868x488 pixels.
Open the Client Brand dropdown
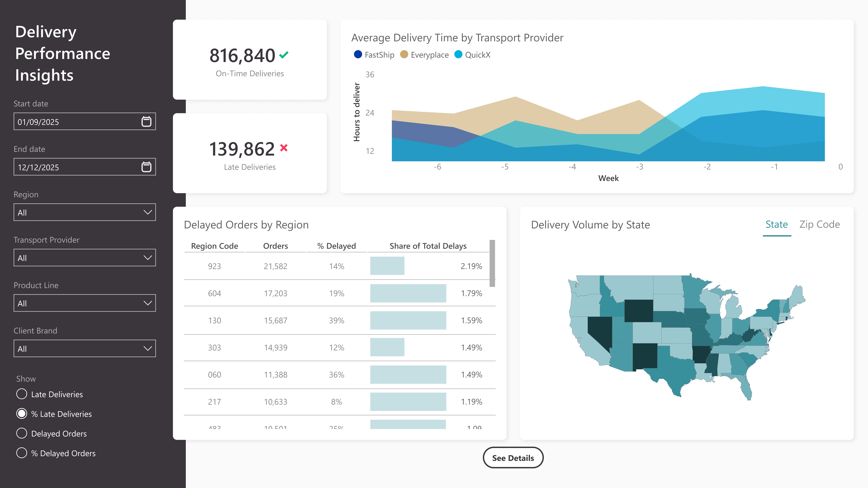pos(85,348)
